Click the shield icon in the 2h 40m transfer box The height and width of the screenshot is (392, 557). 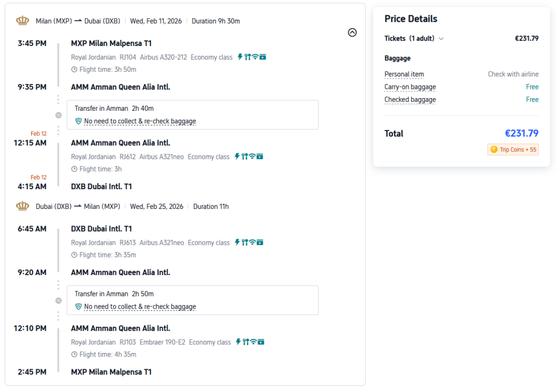78,121
